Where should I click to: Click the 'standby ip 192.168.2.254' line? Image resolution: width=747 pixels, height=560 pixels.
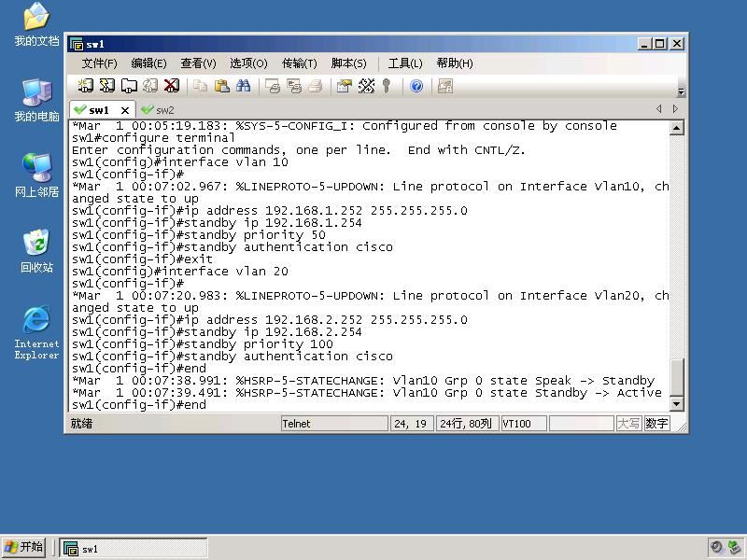pos(217,332)
